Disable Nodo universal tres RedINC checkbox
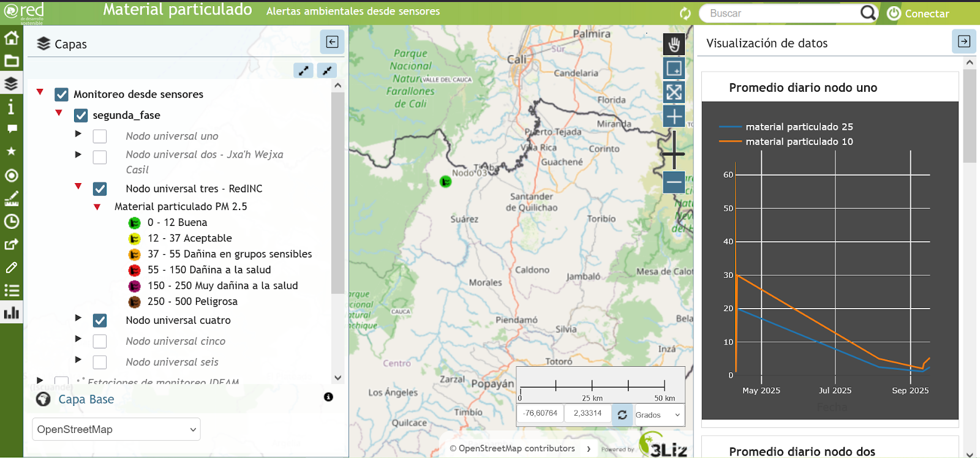 tap(100, 189)
